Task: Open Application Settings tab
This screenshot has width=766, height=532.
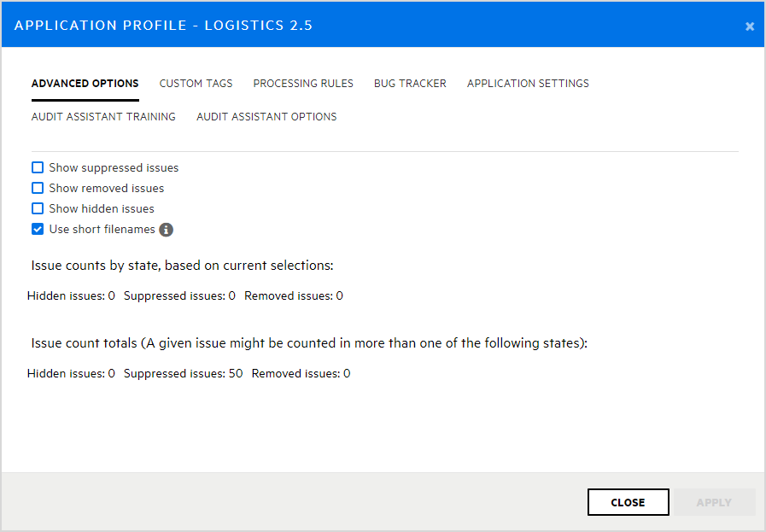Action: click(x=528, y=84)
